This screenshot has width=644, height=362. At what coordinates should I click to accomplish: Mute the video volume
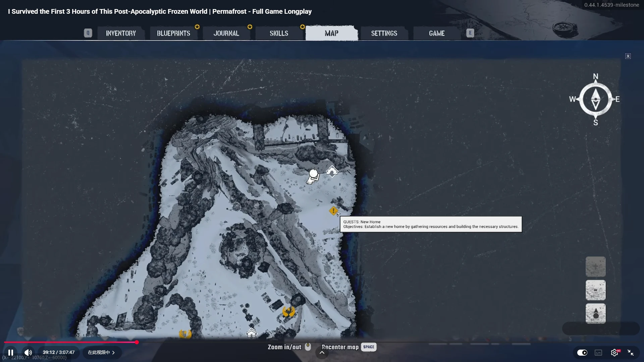(28, 353)
